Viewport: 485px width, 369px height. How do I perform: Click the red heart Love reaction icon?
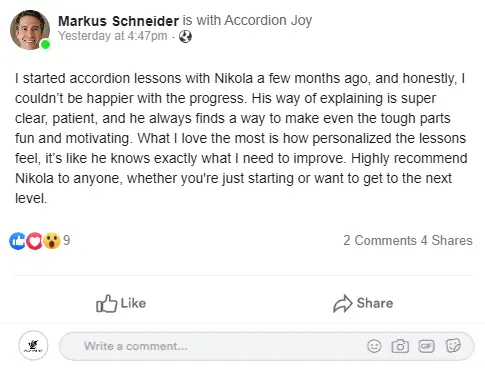tap(34, 241)
